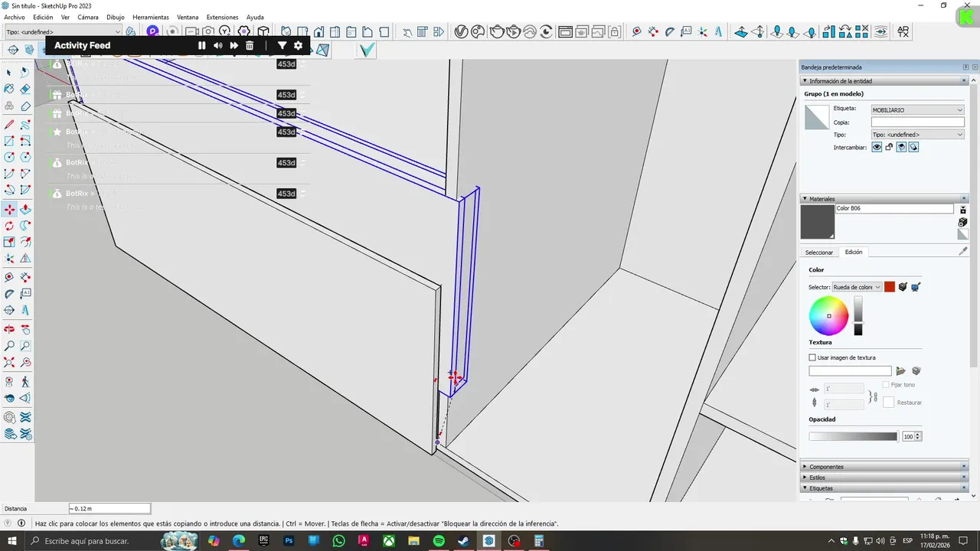The image size is (980, 551).
Task: Activate the Rectangle drawing tool
Action: (x=9, y=141)
